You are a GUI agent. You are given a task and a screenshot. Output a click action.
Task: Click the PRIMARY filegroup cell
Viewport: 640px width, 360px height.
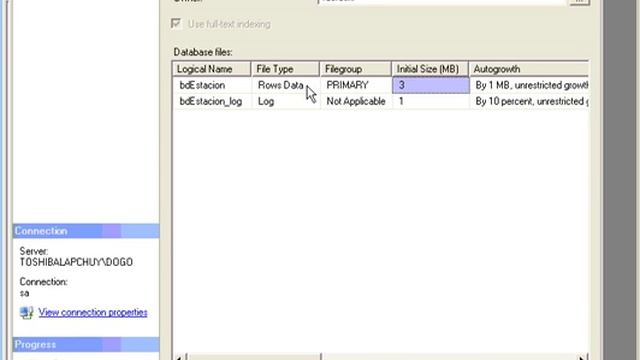[356, 85]
